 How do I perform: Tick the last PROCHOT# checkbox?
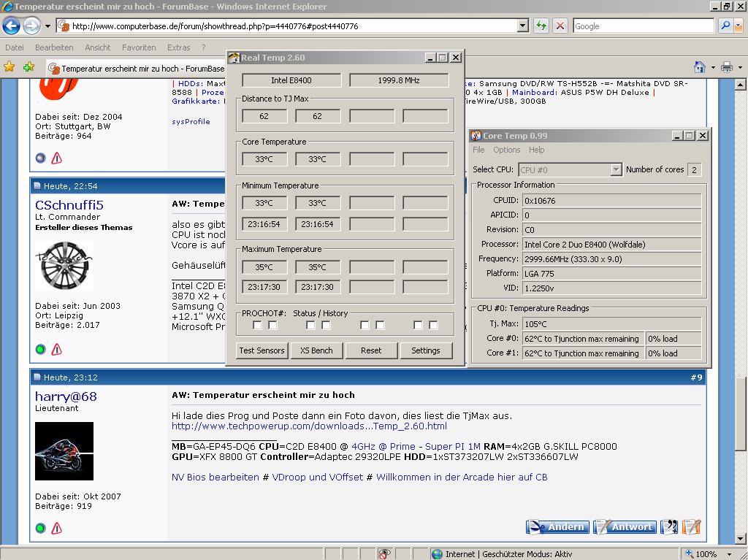(x=433, y=326)
